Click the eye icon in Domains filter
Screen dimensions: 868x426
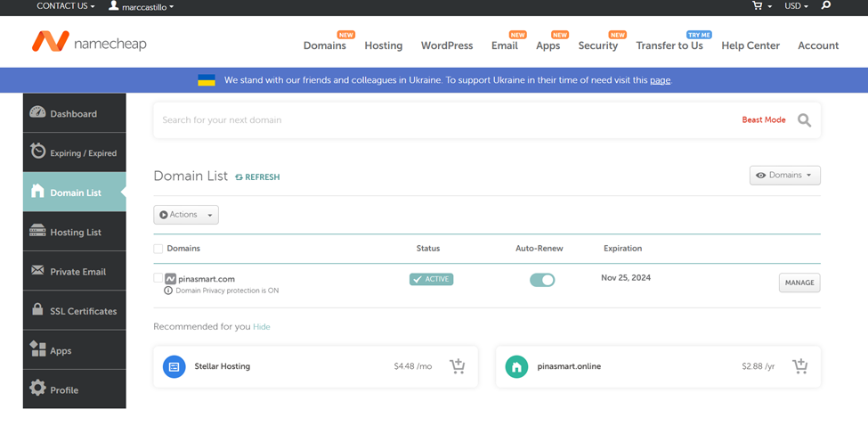760,175
